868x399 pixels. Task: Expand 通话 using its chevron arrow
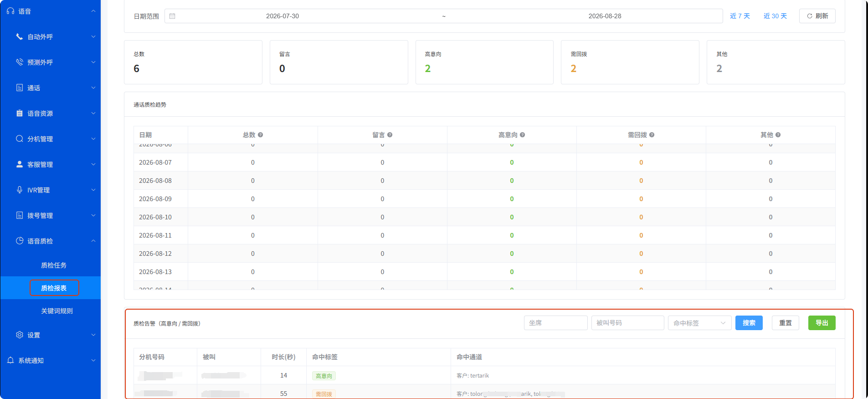coord(93,88)
